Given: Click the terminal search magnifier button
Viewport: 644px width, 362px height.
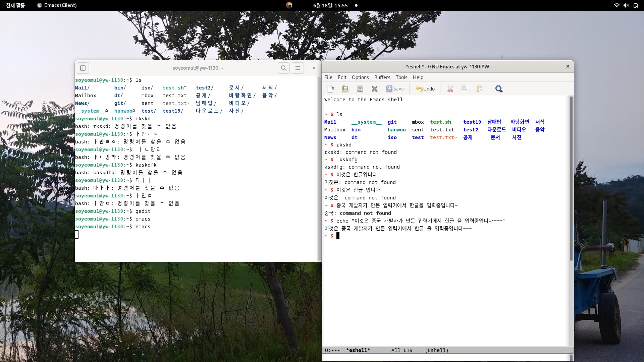Looking at the screenshot, I should (x=284, y=68).
